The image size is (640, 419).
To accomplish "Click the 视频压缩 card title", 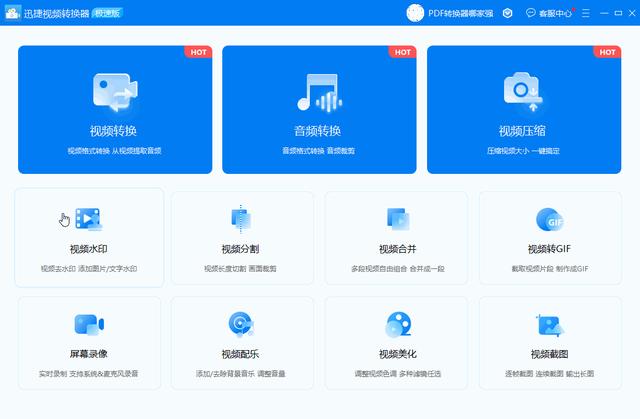I will tap(522, 131).
